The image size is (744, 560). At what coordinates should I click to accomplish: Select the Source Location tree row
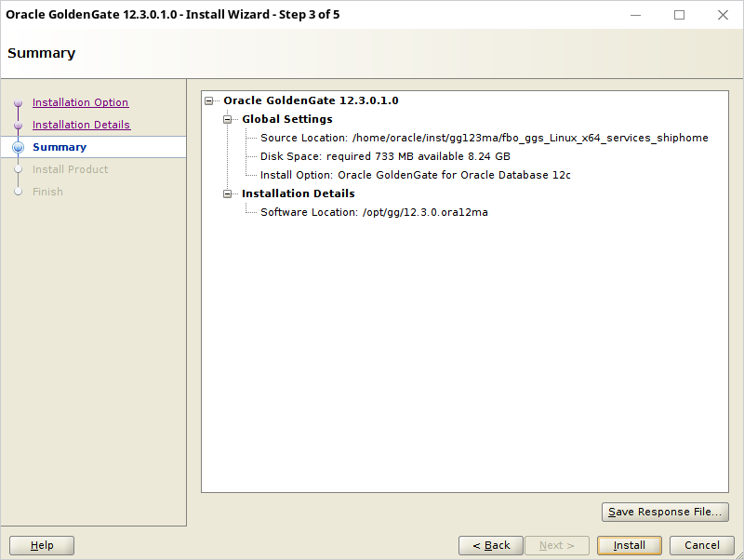[484, 138]
